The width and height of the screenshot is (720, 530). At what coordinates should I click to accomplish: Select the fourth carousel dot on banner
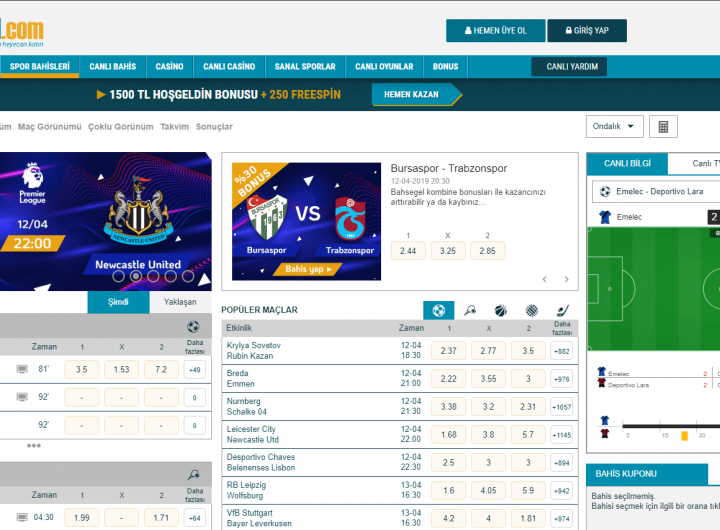pos(171,276)
